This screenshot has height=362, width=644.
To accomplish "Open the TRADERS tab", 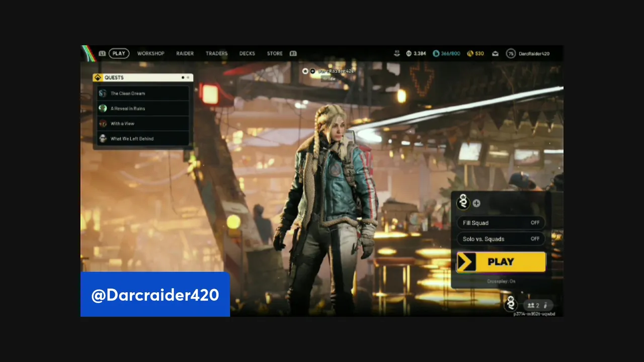I will [x=216, y=53].
